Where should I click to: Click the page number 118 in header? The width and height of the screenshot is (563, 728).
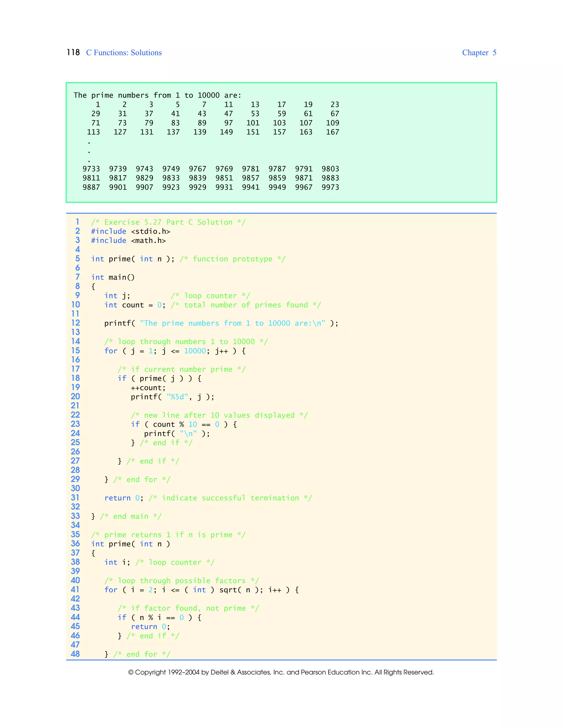pos(73,52)
